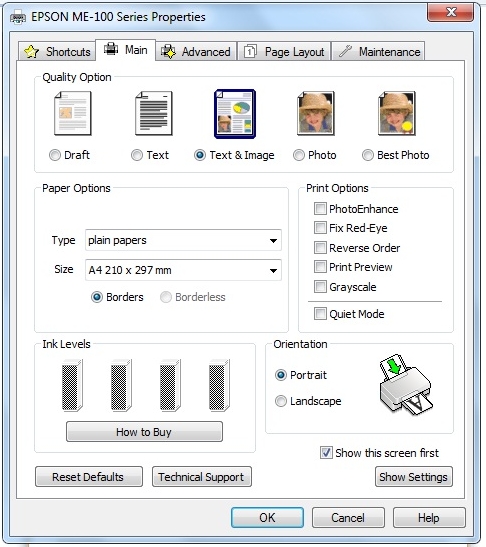Switch to the Advanced tab

[x=196, y=52]
